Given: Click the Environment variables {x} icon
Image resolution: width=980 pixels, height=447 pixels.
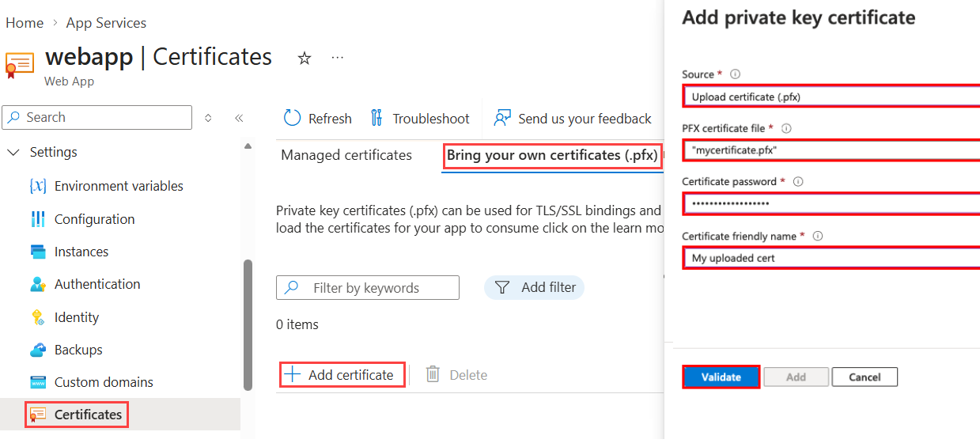Looking at the screenshot, I should click(38, 186).
